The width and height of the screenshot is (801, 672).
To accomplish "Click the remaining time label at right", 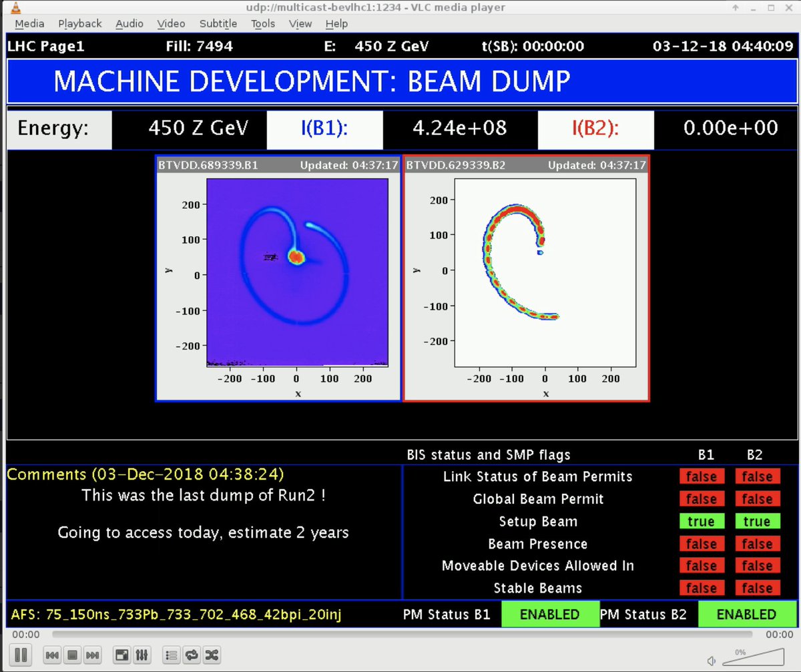I will coord(779,635).
